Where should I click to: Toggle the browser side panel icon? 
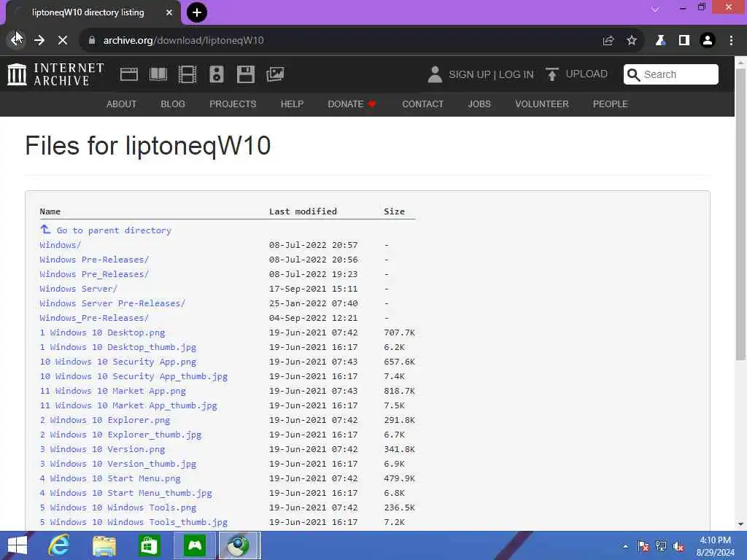[x=684, y=41]
